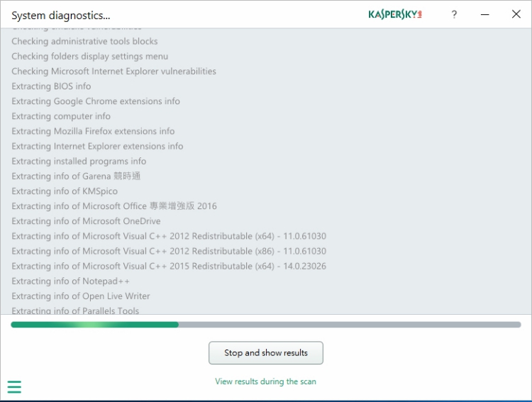Select 'Extracting info of KMSpico' line

[x=65, y=191]
